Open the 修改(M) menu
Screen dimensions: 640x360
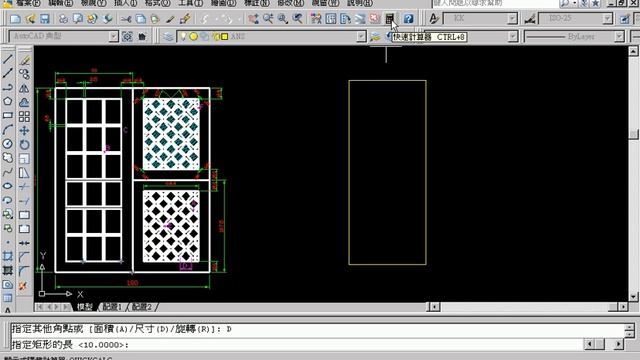291,3
